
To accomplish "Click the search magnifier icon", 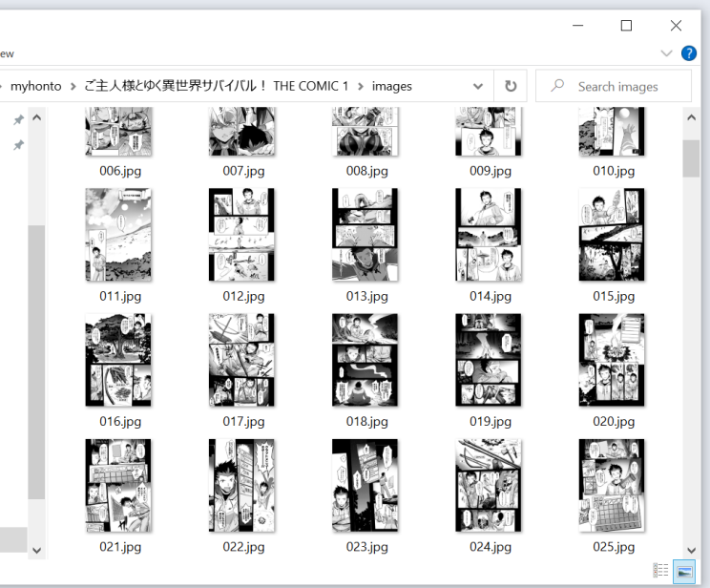I will (557, 85).
